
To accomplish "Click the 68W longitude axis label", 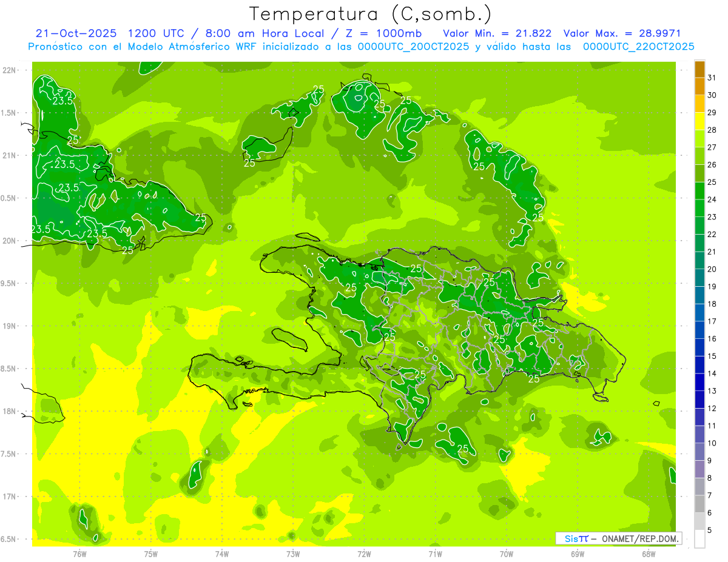I will pos(649,554).
